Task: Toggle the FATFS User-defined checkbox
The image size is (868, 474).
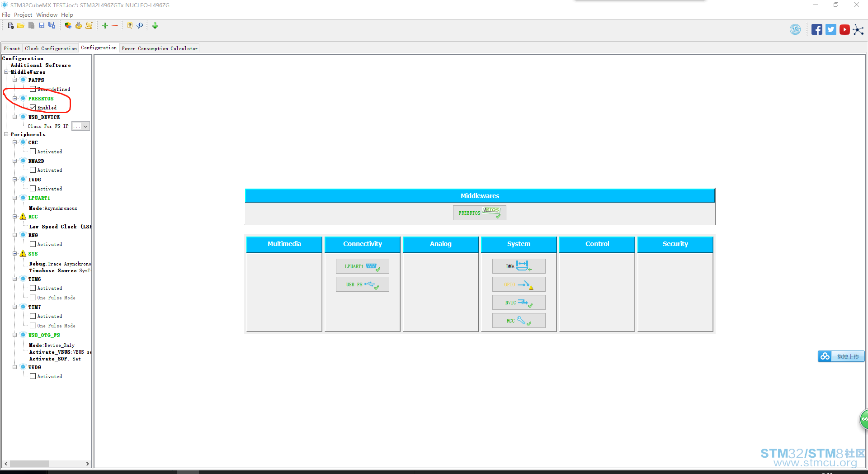Action: 33,89
